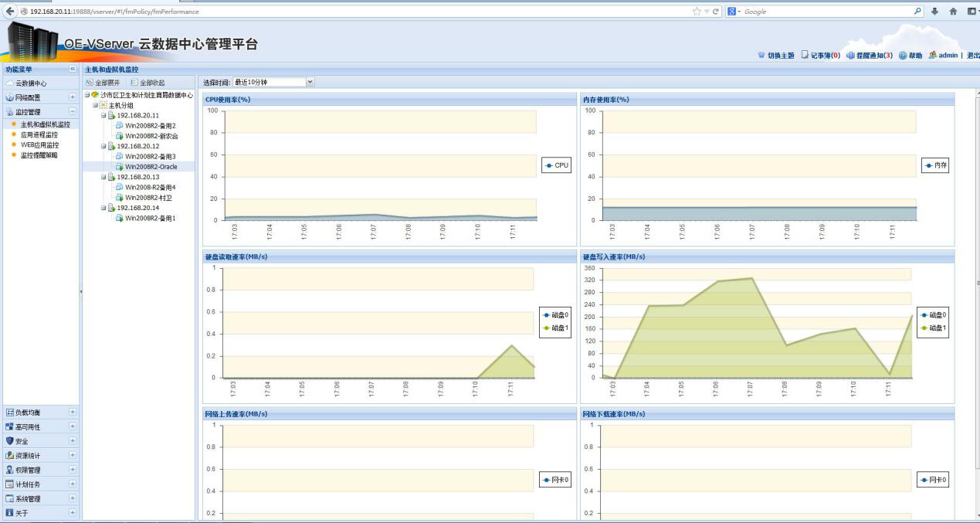Click the Firefox home icon

[952, 12]
